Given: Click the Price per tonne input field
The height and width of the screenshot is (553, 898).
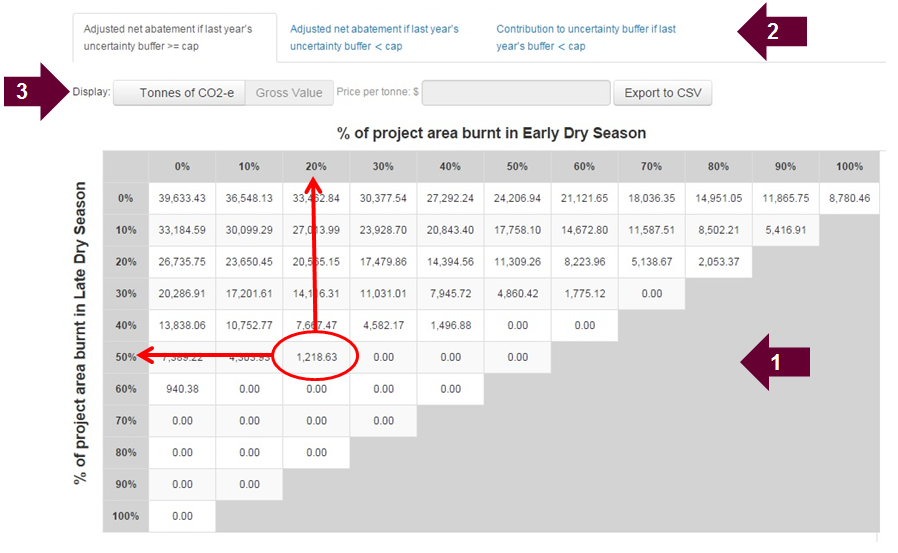Looking at the screenshot, I should click(x=516, y=93).
